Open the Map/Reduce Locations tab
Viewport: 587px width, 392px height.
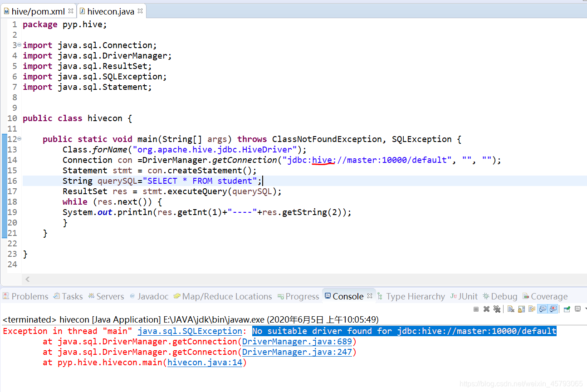click(223, 296)
